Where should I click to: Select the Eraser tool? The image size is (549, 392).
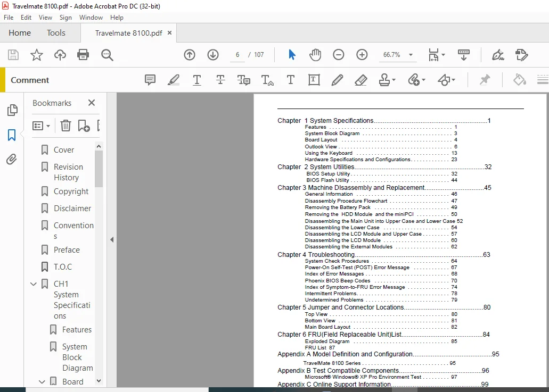[x=360, y=80]
